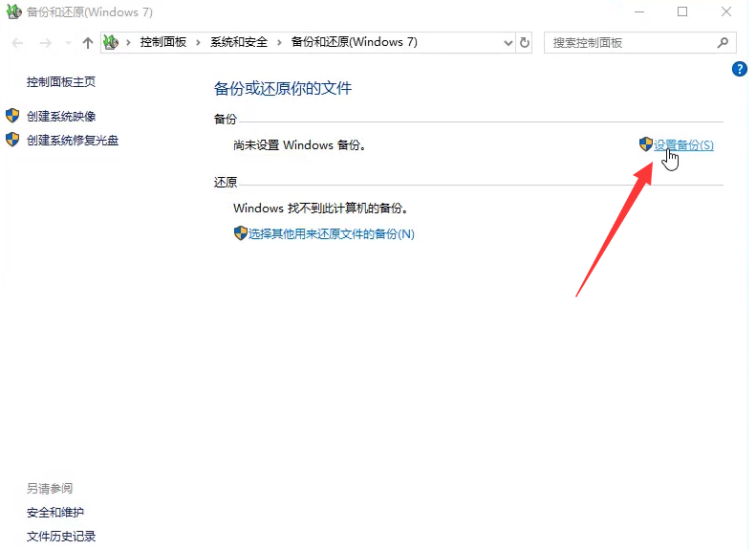Go up one level with the up arrow
756x550 pixels.
tap(87, 43)
